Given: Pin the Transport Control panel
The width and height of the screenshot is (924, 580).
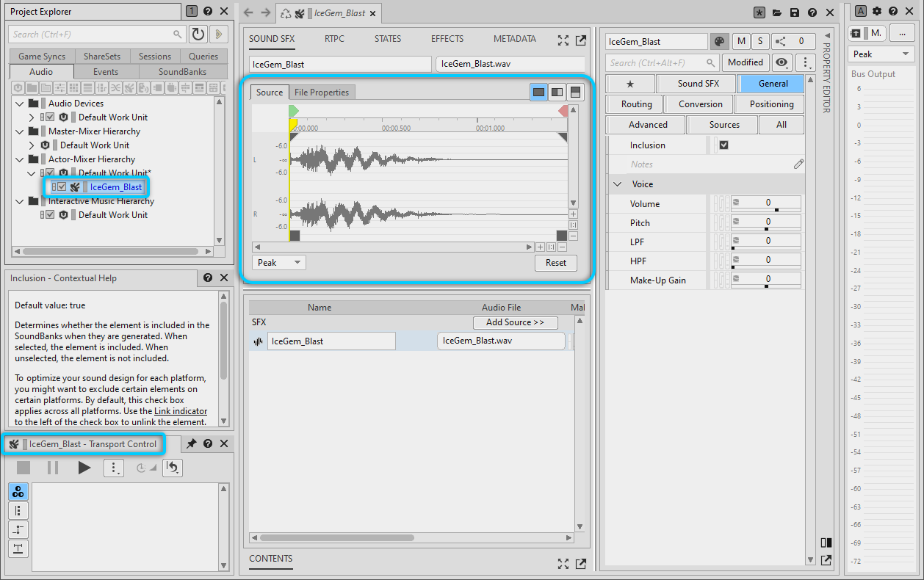Looking at the screenshot, I should tap(191, 444).
